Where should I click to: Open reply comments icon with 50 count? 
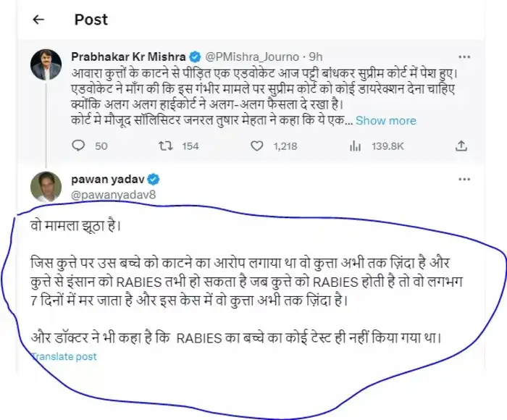pos(78,146)
